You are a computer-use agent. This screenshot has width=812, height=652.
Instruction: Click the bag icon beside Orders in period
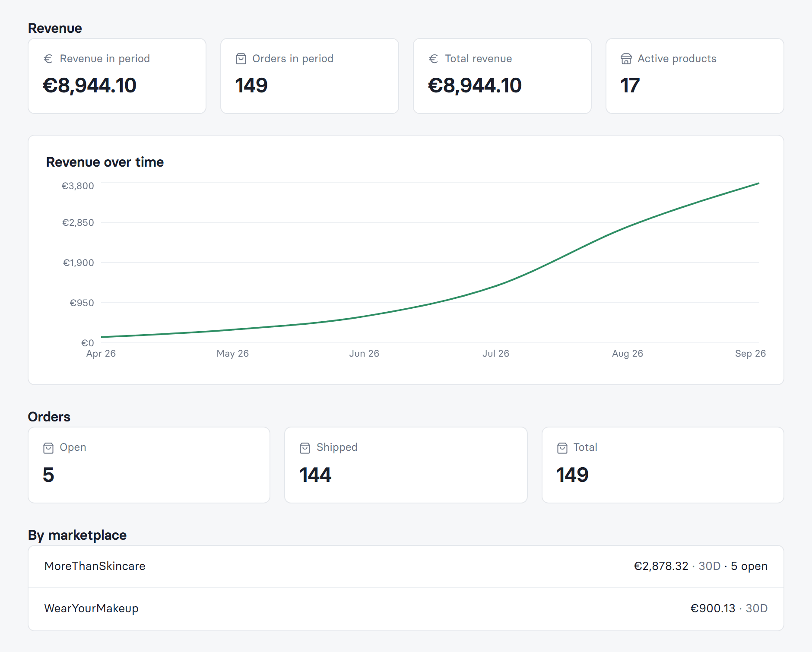[x=241, y=59]
